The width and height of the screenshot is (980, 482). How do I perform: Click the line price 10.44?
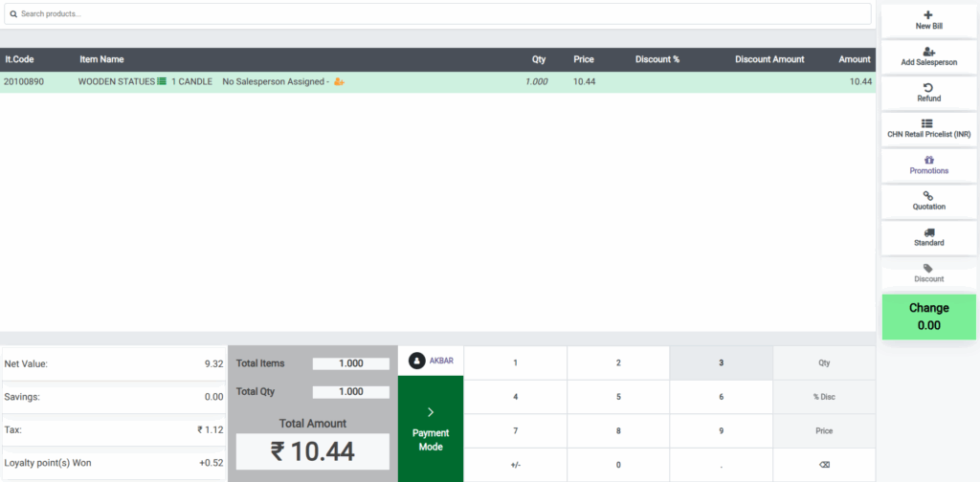[x=584, y=82]
